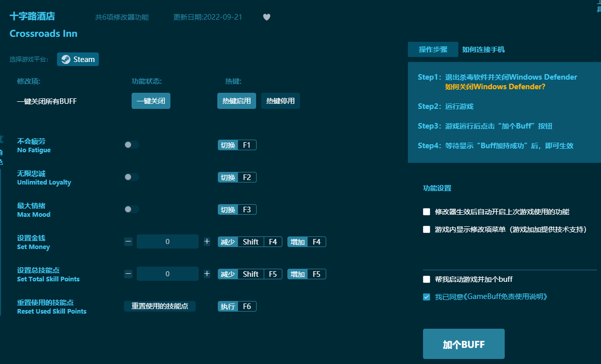Check 游戏内显示修改项菜单 option
Screen dimensions: 601x364
coord(427,229)
